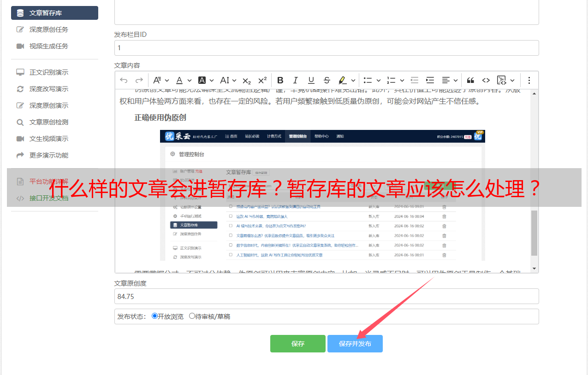Select the 开放浏览 publish status
Image resolution: width=588 pixels, height=375 pixels.
[x=155, y=316]
